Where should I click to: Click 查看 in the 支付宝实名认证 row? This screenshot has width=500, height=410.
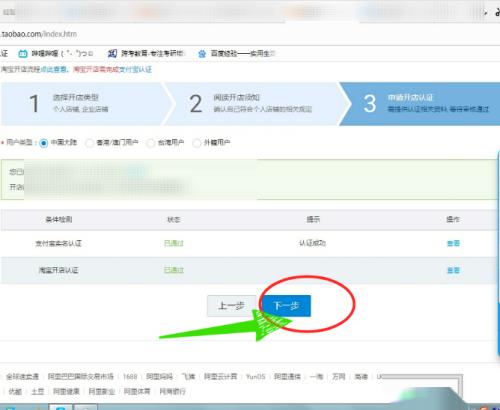click(453, 243)
